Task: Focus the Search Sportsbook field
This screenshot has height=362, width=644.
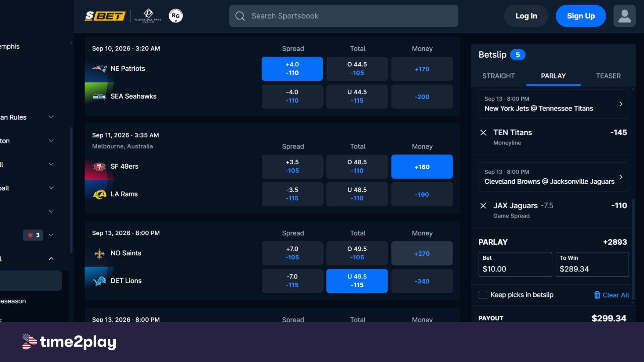Action: pos(343,16)
